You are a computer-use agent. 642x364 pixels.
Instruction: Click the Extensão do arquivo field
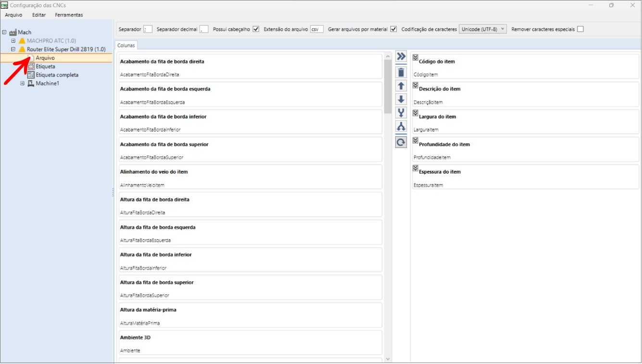[317, 29]
